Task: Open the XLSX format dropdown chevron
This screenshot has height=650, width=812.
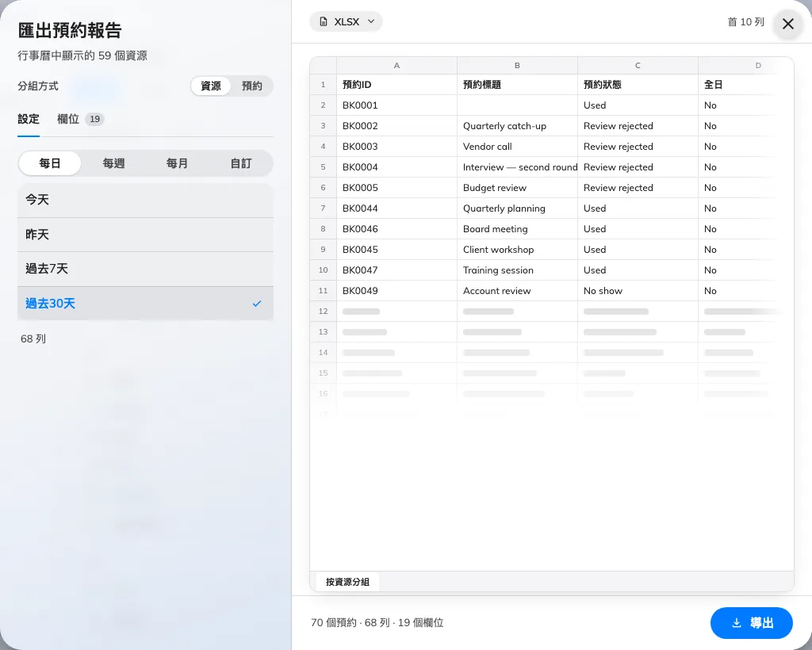Action: [371, 21]
